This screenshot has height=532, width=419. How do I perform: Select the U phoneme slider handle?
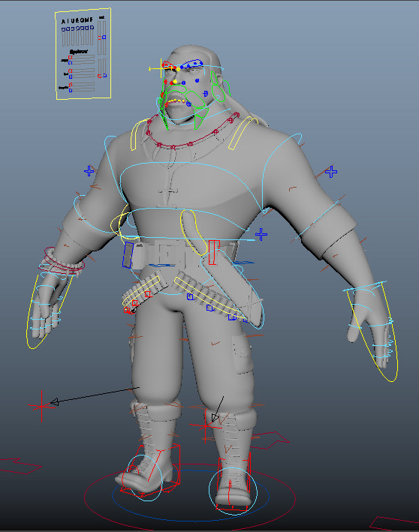(73, 29)
